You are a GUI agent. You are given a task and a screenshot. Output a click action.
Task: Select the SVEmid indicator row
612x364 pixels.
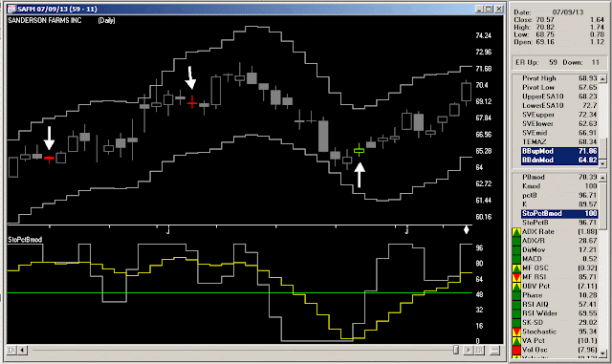point(559,133)
